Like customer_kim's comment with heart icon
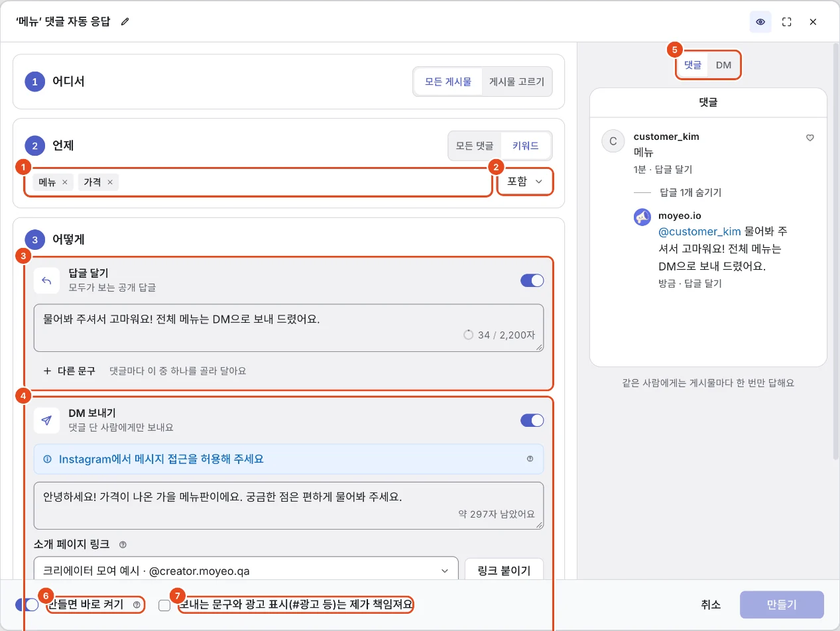The image size is (840, 631). pyautogui.click(x=810, y=138)
